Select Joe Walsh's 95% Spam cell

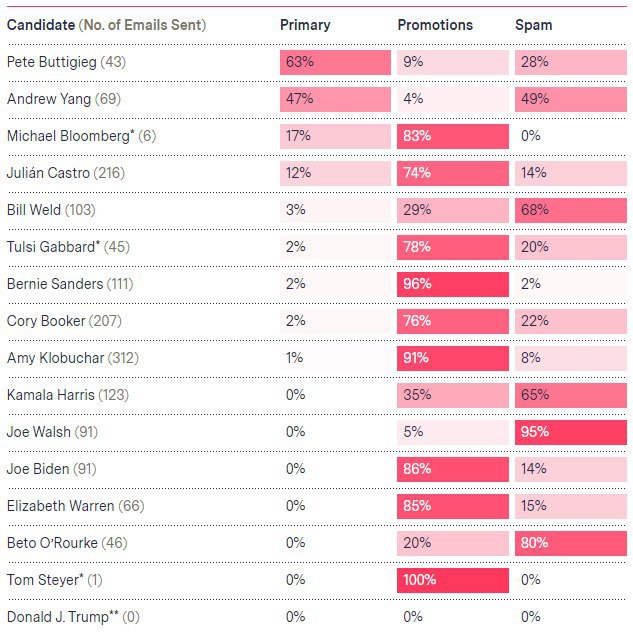point(570,432)
